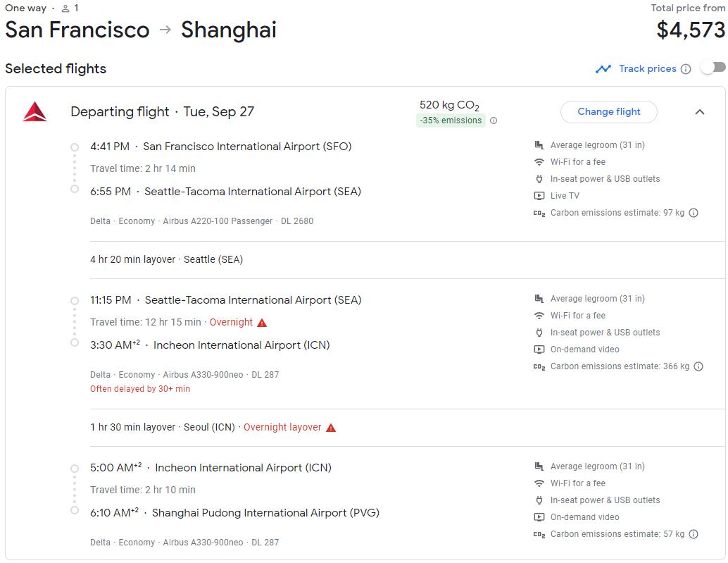Click the Selected flights heading
This screenshot has width=728, height=563.
point(56,69)
